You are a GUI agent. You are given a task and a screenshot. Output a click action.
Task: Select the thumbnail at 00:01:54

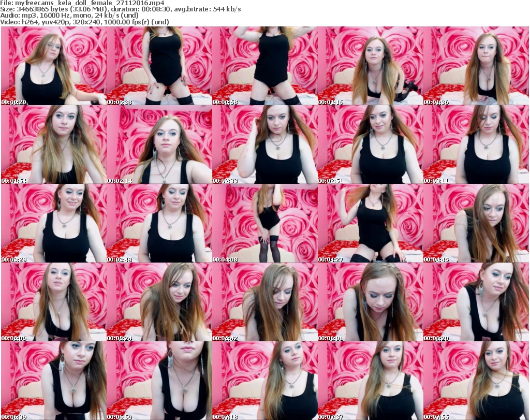[x=53, y=144]
